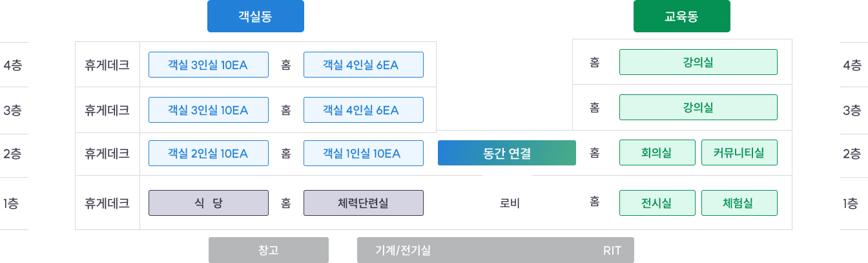
Task: Click the blue 객실동 header button
Action: (255, 16)
